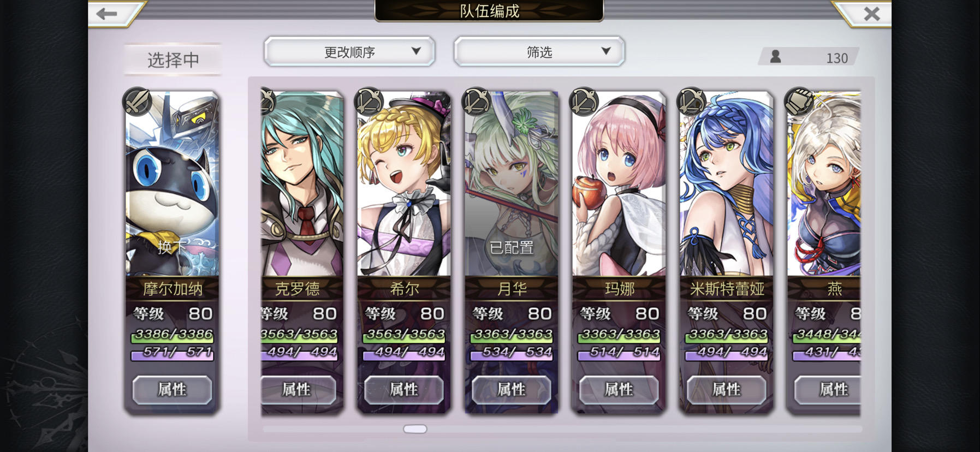Open 属性 for 玛娜

point(619,390)
